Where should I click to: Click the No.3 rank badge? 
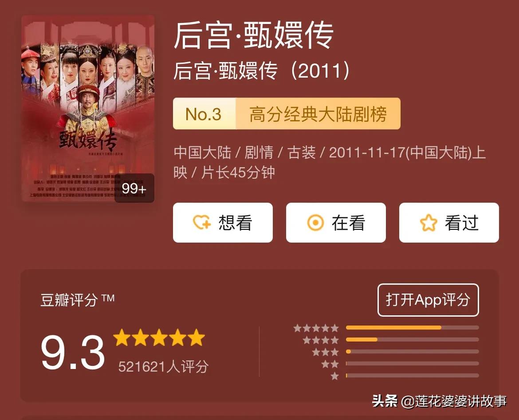click(204, 114)
